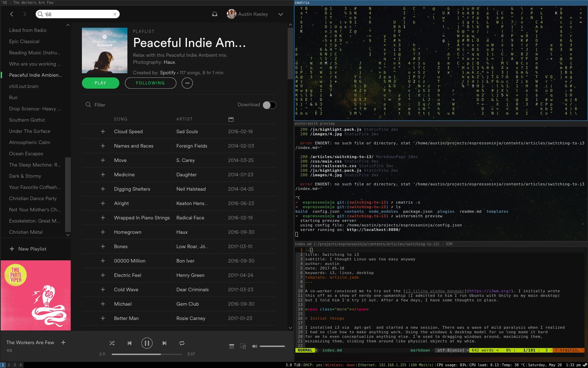Switch to i3 workspace 3

(15, 365)
